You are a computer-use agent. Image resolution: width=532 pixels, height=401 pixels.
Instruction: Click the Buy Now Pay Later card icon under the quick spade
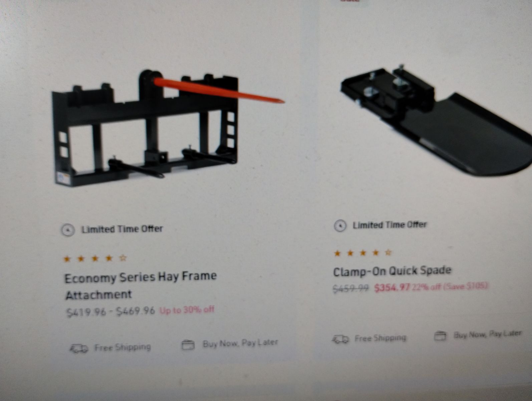(440, 336)
